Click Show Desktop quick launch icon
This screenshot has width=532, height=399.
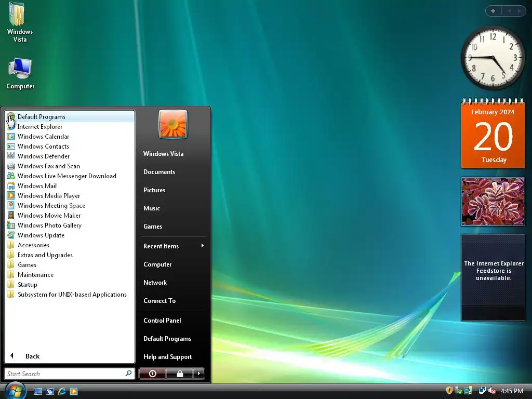coord(37,391)
